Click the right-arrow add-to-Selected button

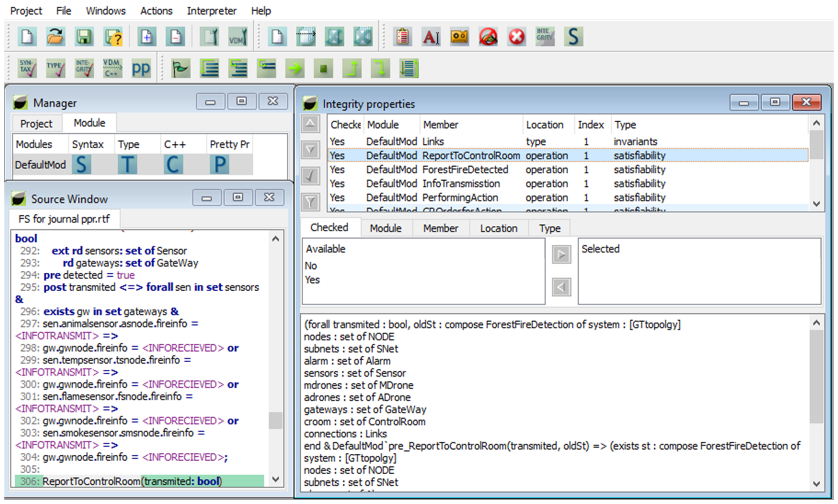561,254
